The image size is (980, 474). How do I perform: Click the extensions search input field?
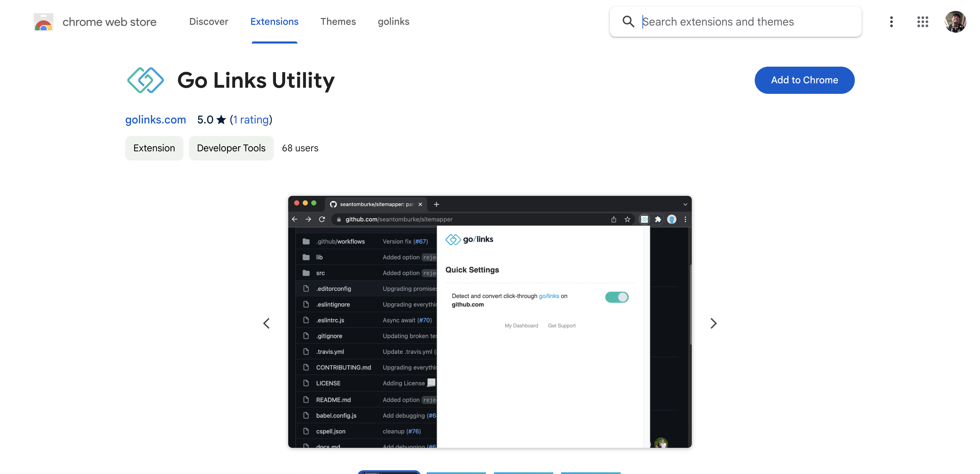pos(734,22)
